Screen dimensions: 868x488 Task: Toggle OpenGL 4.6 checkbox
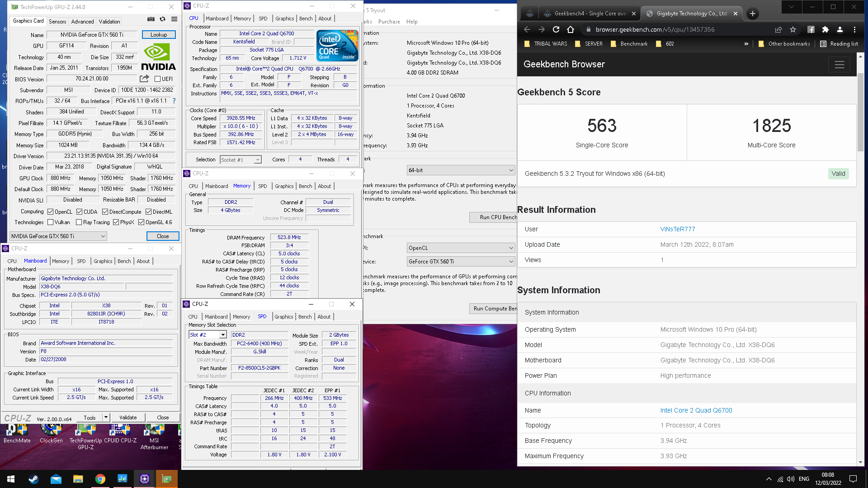pyautogui.click(x=142, y=222)
